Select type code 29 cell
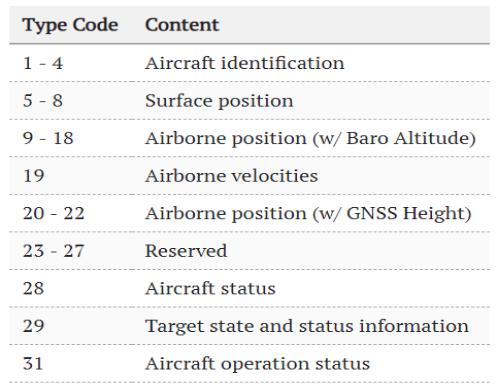Image resolution: width=497 pixels, height=387 pixels. pos(33,326)
